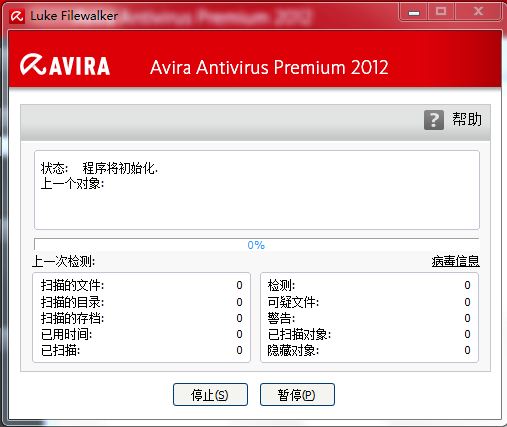Image resolution: width=507 pixels, height=427 pixels.
Task: Click the Luke Filewalker title text
Action: (74, 16)
